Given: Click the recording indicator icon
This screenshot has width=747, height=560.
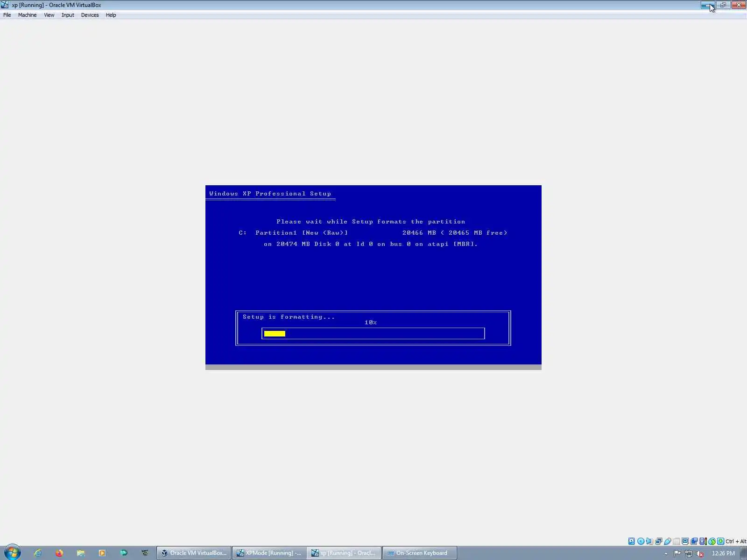Looking at the screenshot, I should coord(694,541).
